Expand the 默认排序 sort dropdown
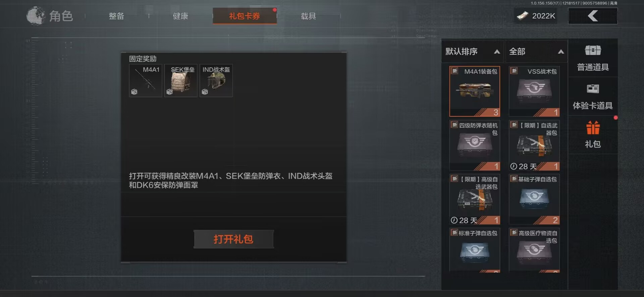 (x=473, y=52)
